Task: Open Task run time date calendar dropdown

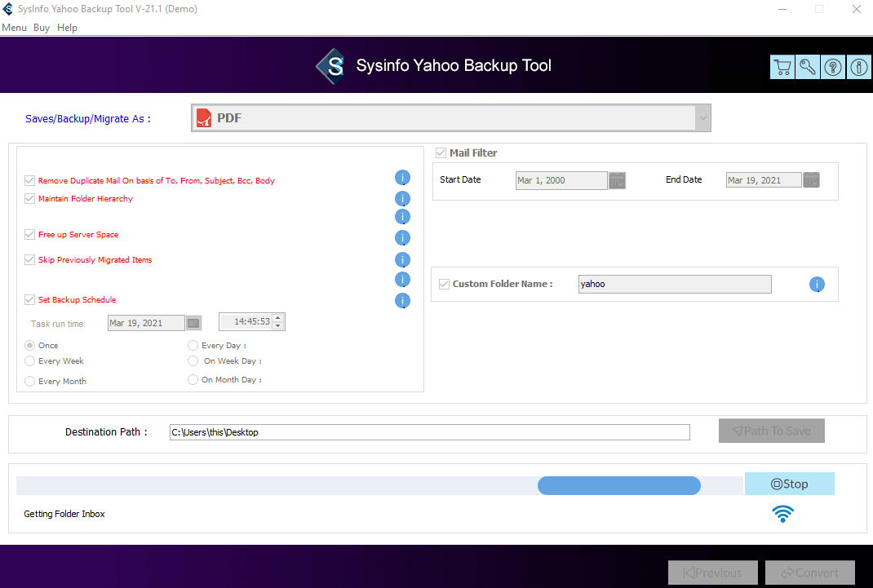Action: click(193, 323)
